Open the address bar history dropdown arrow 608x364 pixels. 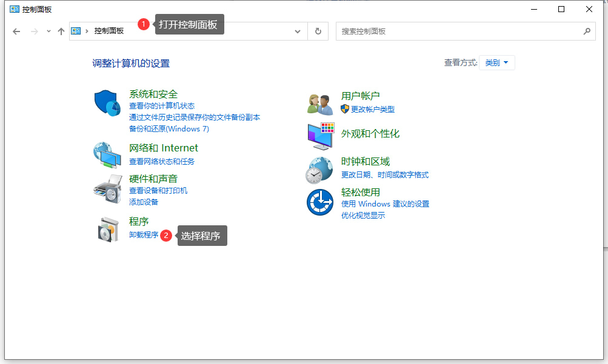pos(297,31)
